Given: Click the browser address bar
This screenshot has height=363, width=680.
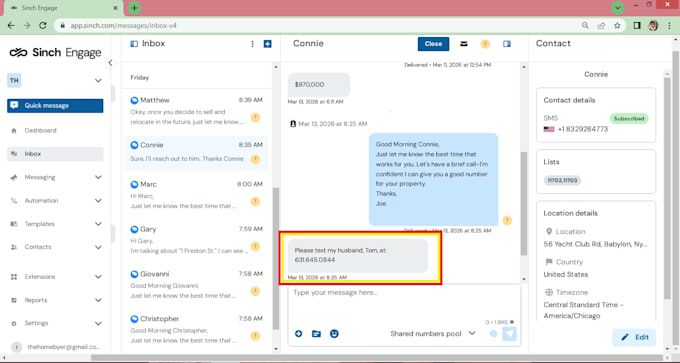Looking at the screenshot, I should pos(317,26).
